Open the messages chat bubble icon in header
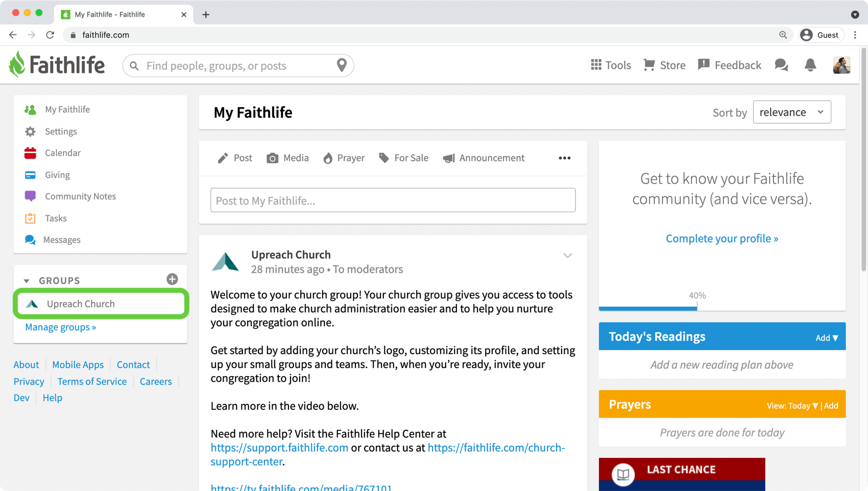This screenshot has height=491, width=868. [781, 65]
